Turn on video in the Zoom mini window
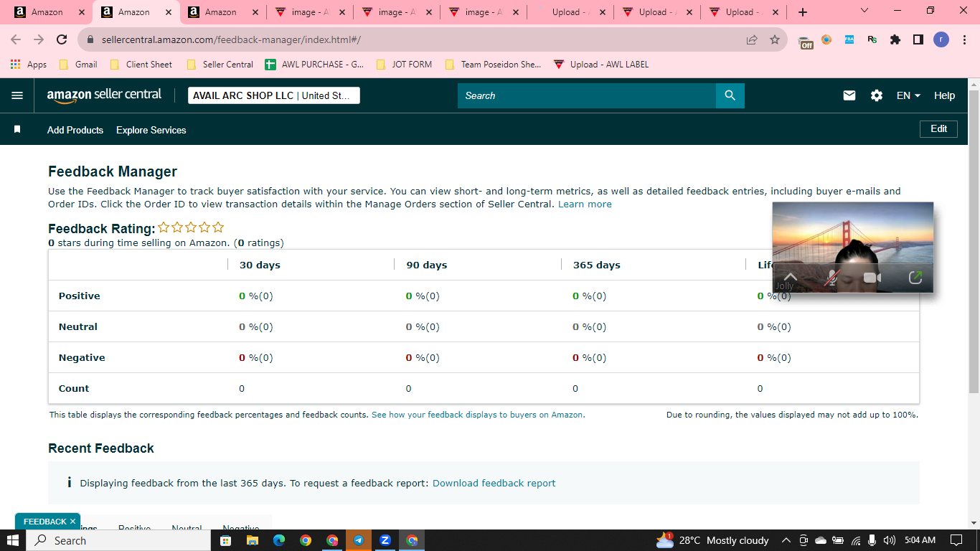This screenshot has width=980, height=551. click(x=872, y=278)
